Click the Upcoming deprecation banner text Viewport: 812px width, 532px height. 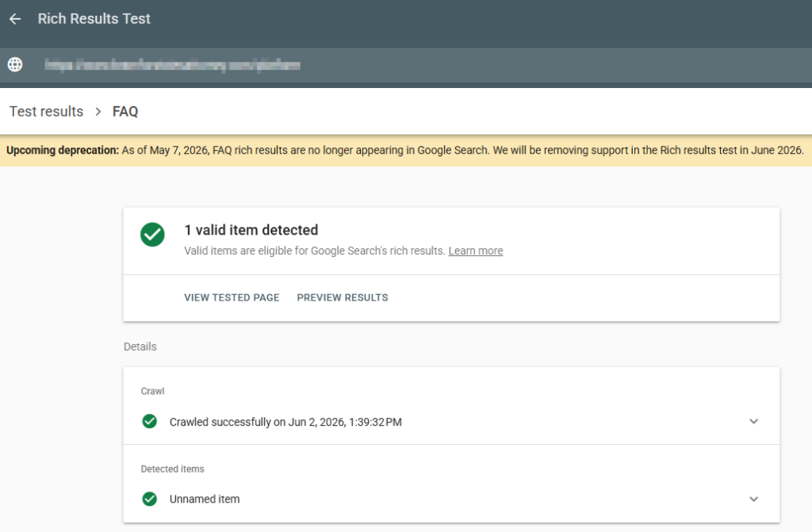tap(405, 150)
